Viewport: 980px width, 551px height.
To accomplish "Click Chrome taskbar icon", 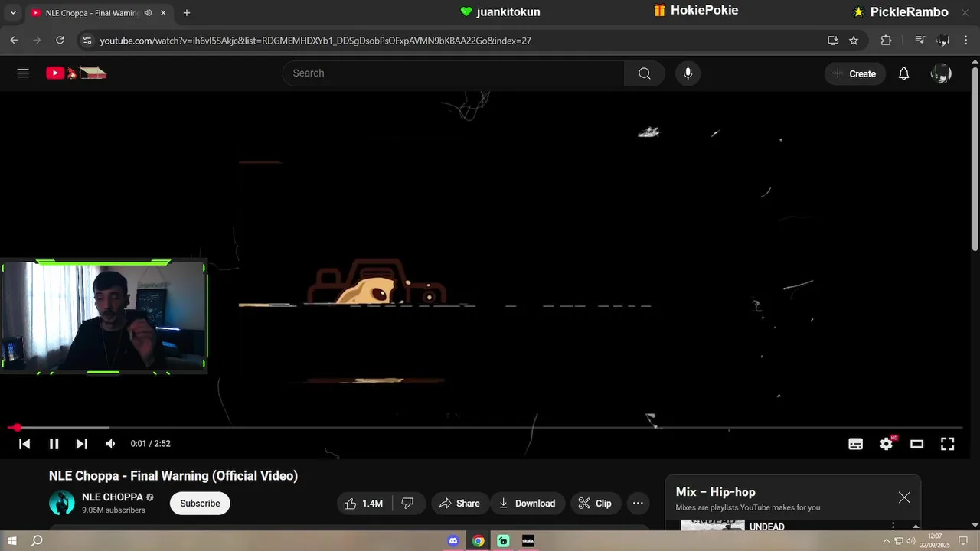I will click(479, 541).
